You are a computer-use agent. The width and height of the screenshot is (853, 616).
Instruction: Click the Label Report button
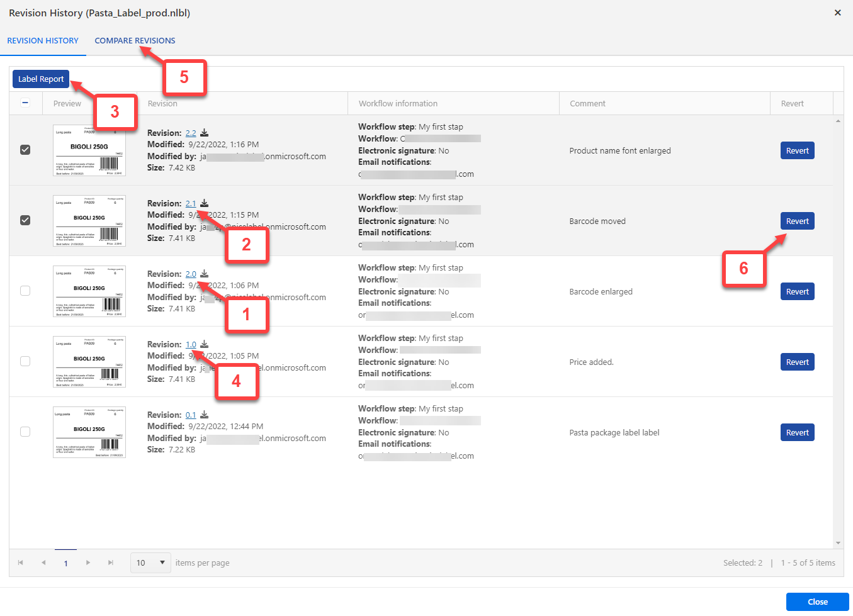coord(41,79)
